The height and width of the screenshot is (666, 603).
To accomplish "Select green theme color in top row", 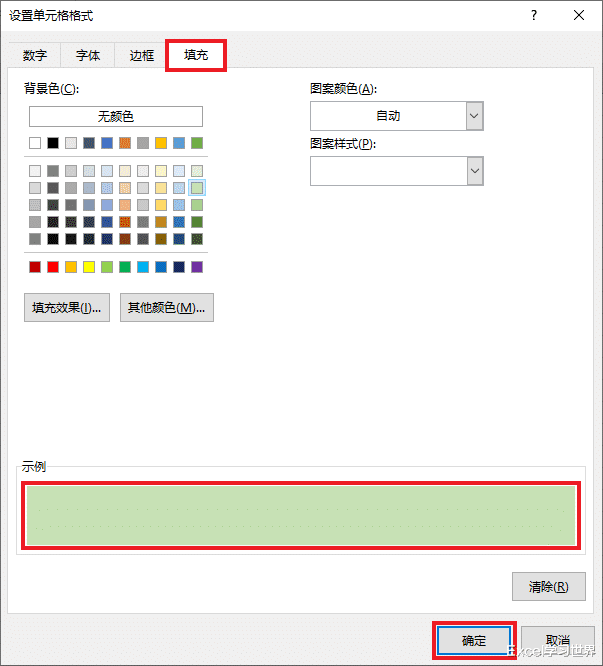I will 197,143.
